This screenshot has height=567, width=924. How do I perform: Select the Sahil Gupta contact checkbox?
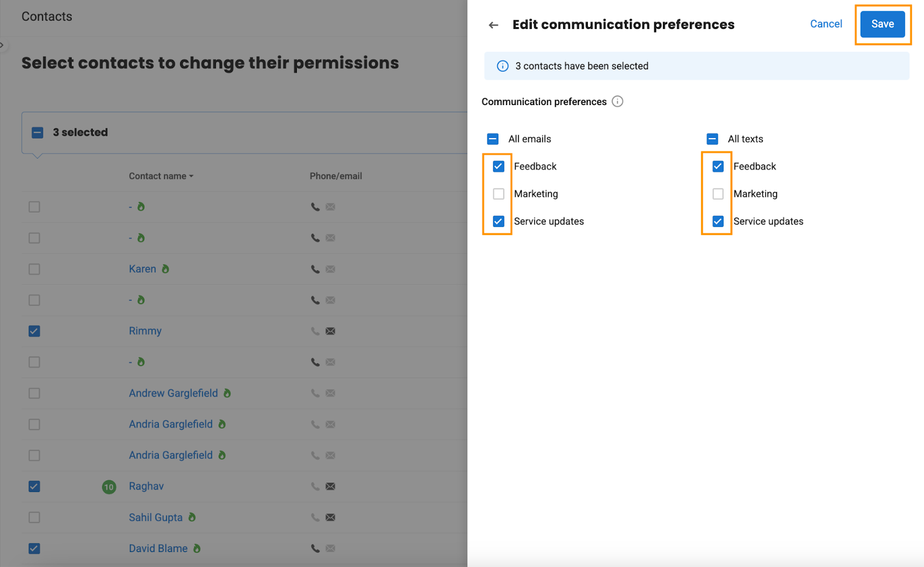pos(34,517)
